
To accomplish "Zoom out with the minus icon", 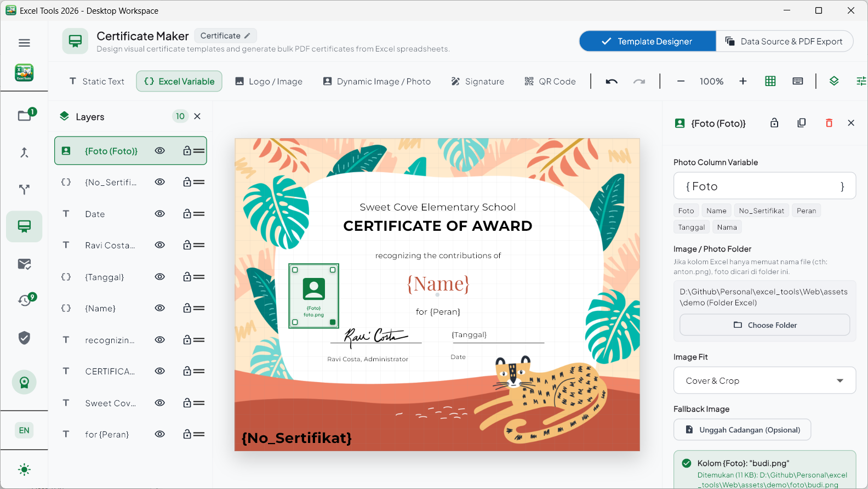I will 681,81.
